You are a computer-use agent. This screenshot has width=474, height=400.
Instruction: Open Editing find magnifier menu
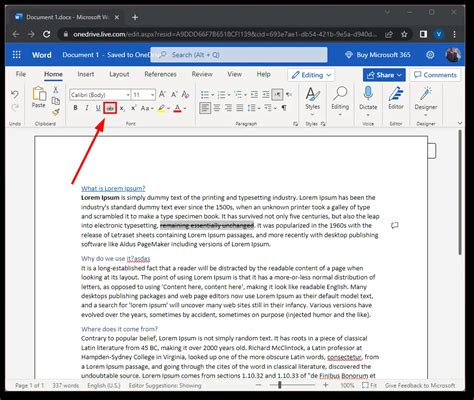click(x=340, y=102)
